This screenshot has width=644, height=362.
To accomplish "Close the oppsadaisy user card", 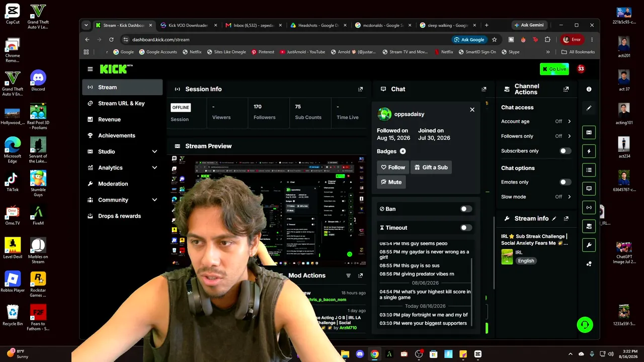I will [x=472, y=110].
